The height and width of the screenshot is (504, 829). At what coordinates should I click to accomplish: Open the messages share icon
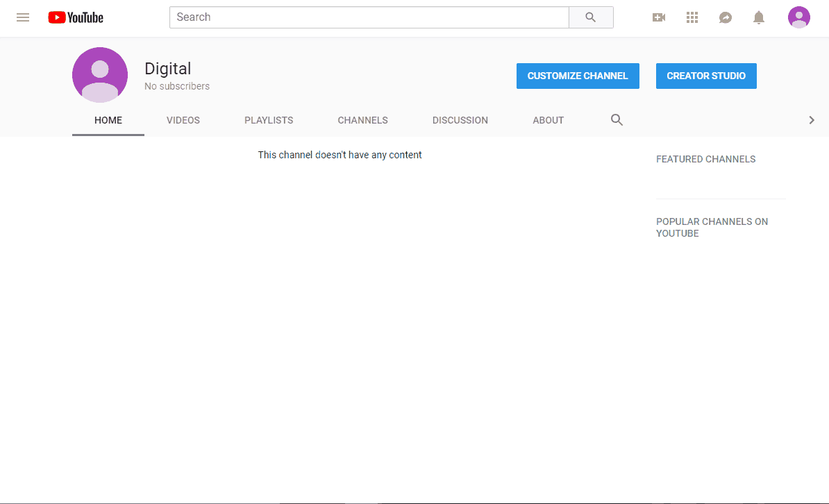[x=726, y=17]
